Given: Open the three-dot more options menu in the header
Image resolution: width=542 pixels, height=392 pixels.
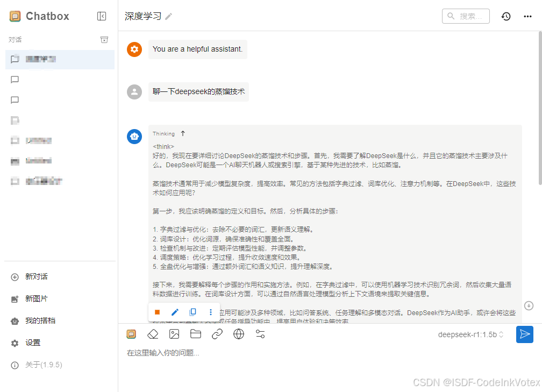Looking at the screenshot, I should [527, 16].
